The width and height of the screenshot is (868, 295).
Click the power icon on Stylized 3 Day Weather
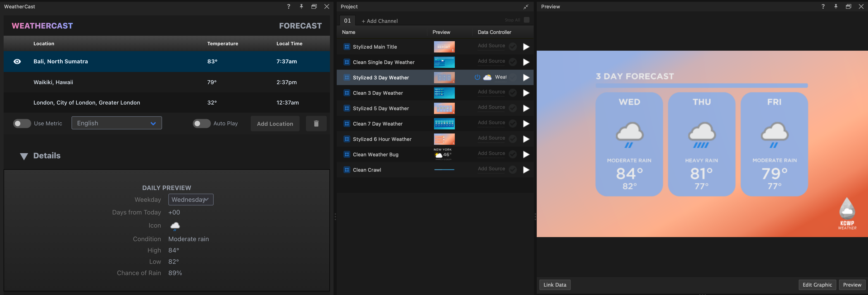click(x=477, y=77)
